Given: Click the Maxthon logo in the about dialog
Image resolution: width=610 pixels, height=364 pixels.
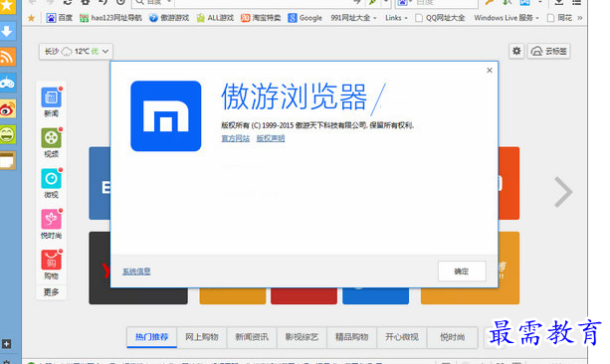Looking at the screenshot, I should pyautogui.click(x=166, y=116).
